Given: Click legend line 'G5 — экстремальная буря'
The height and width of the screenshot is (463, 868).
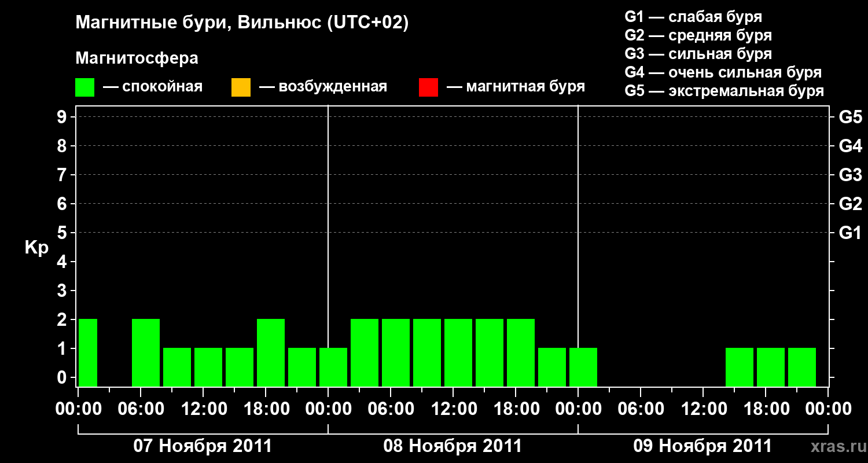Looking at the screenshot, I should click(x=724, y=91).
